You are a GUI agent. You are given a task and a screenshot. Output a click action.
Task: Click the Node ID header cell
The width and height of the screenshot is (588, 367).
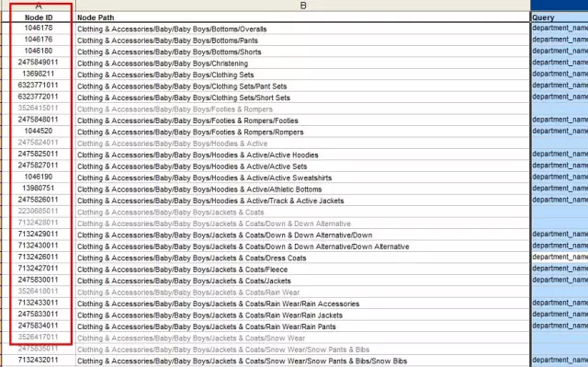coord(39,17)
